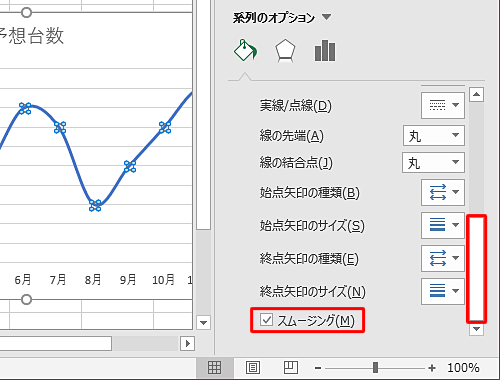This screenshot has width=500, height=380.
Task: Click the 100% zoom level
Action: 463,368
